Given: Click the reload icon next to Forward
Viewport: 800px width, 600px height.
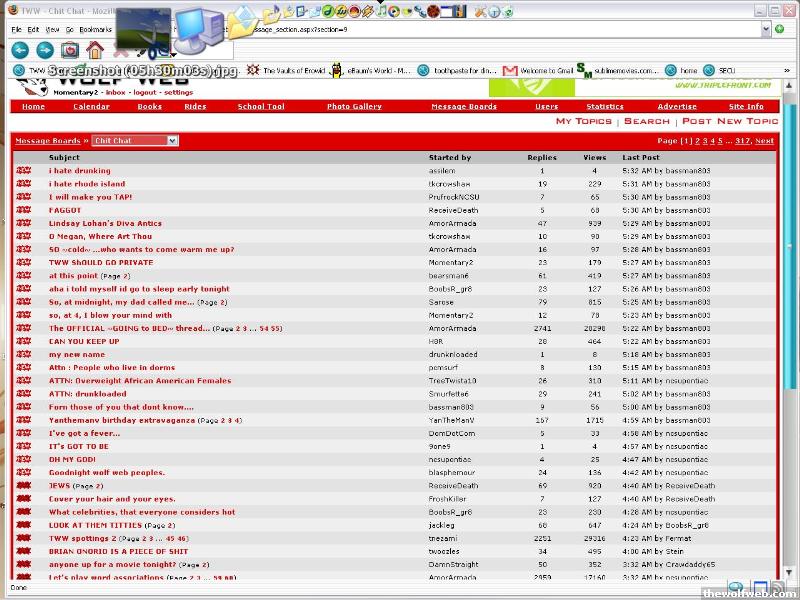Looking at the screenshot, I should click(70, 50).
